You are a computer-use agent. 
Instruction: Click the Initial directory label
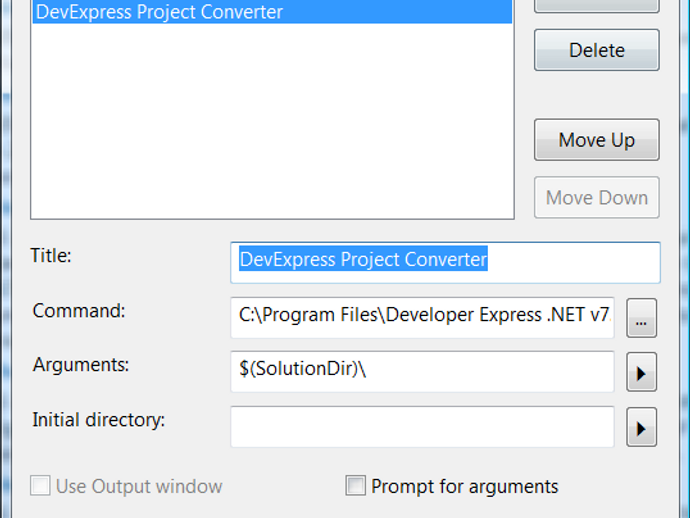pos(99,419)
